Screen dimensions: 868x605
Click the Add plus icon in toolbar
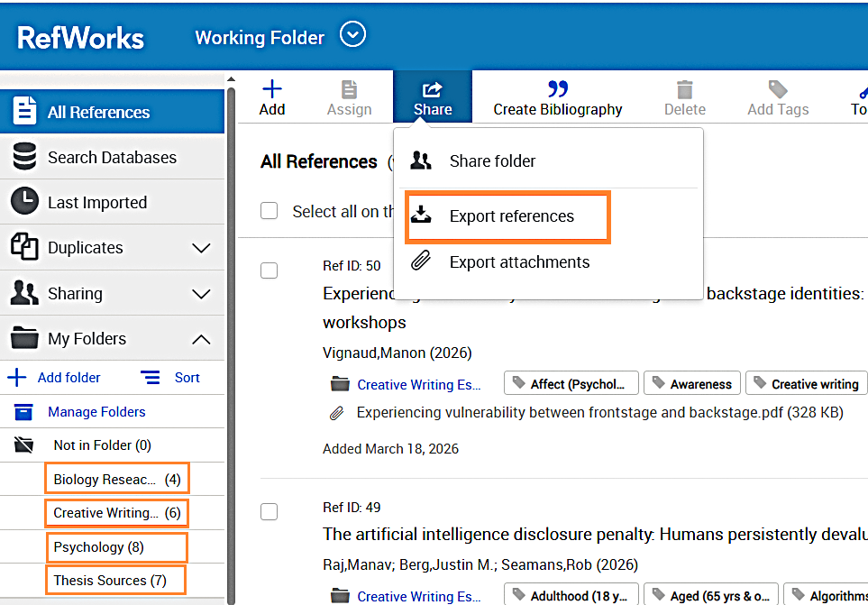coord(271,89)
